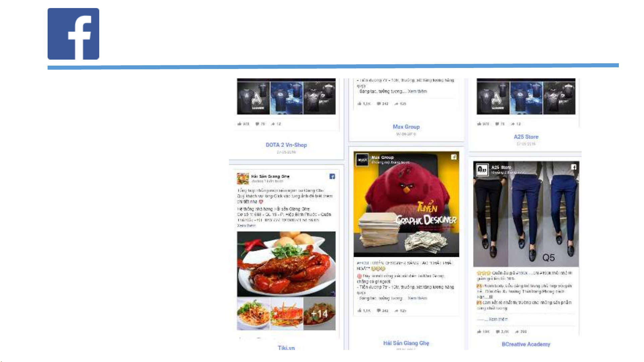Viewport: 644px width, 362px height.
Task: Expand Xem thêm in the cropped top Max Group post
Action: coord(417,91)
